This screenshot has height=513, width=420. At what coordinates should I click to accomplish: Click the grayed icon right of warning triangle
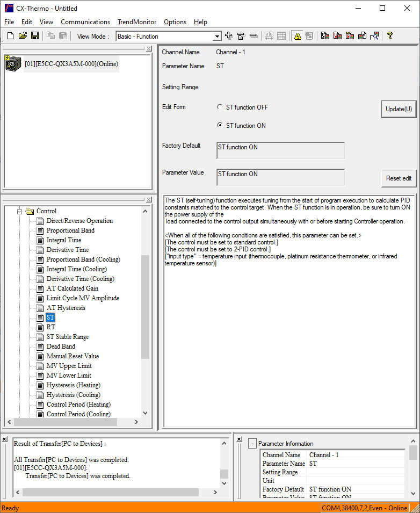pos(309,36)
